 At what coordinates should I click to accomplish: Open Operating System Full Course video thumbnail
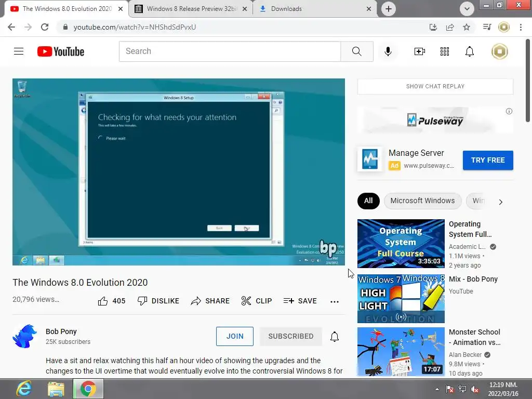401,244
